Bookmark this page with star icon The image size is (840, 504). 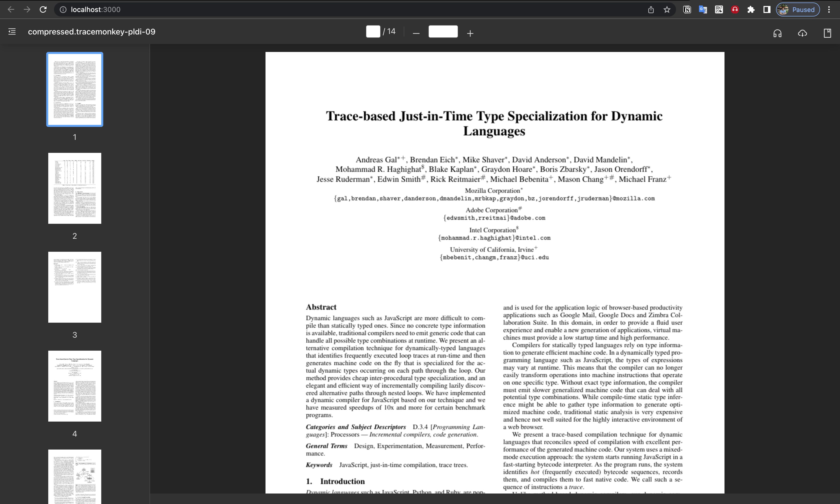(667, 9)
